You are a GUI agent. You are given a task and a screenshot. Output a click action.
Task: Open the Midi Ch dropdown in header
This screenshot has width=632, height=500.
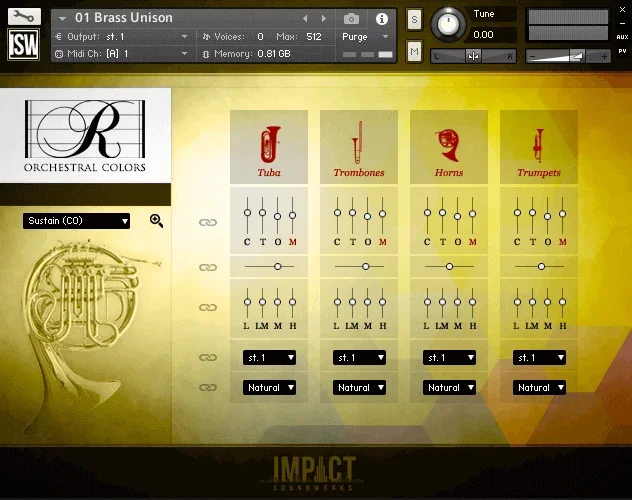(x=125, y=54)
